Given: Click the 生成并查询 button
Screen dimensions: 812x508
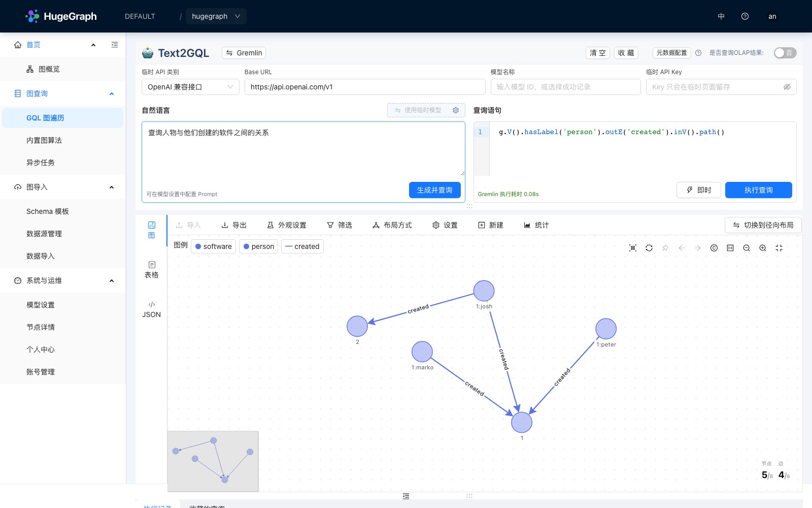Looking at the screenshot, I should pos(435,190).
